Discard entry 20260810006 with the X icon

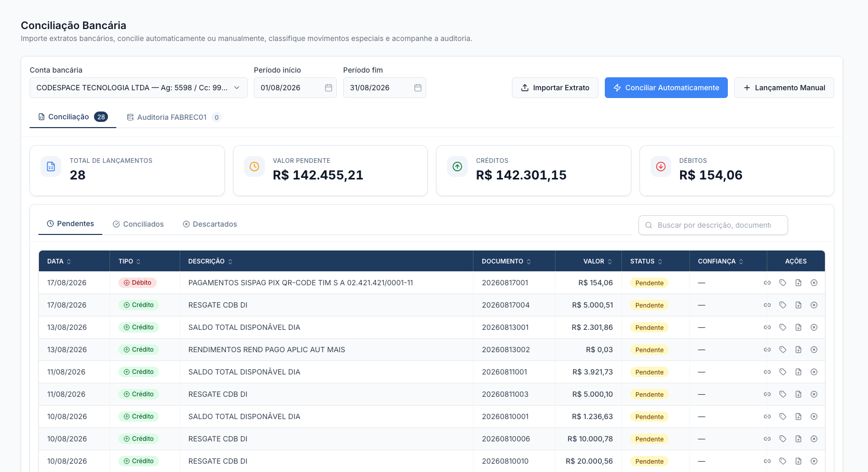814,439
